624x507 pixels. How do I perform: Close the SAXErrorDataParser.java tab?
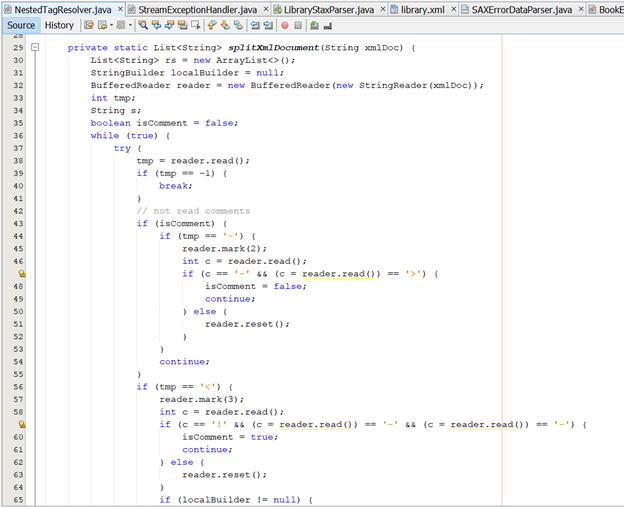pos(581,9)
